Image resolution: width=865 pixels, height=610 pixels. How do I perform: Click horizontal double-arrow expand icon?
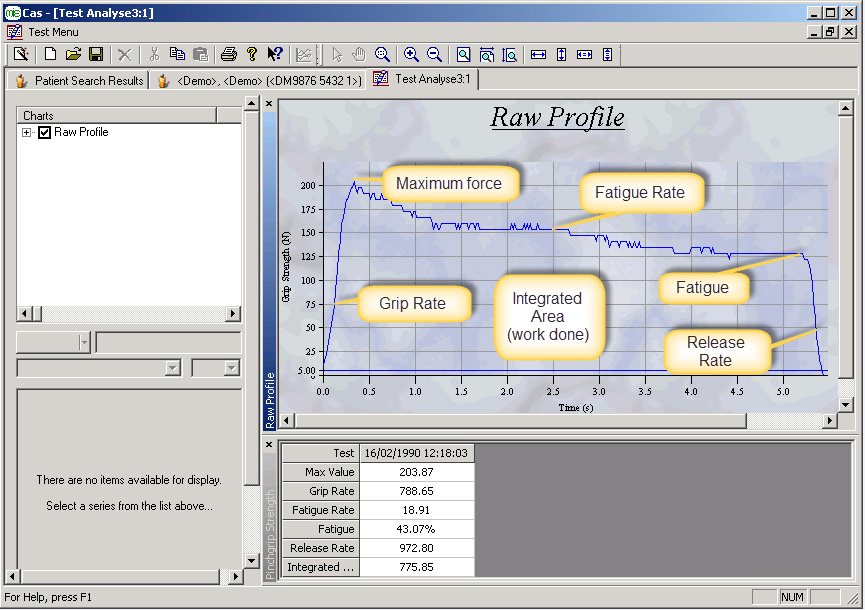coord(538,54)
